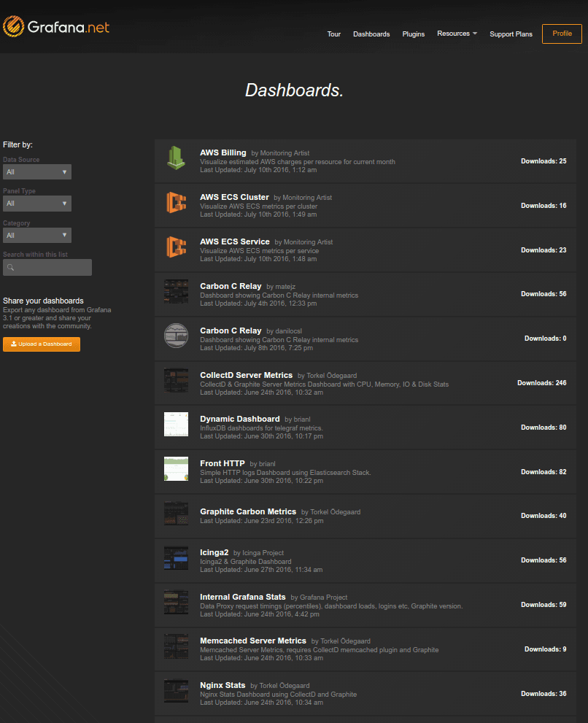Click "Last Updated: July 10th 2016, 1:12 am"

click(258, 170)
